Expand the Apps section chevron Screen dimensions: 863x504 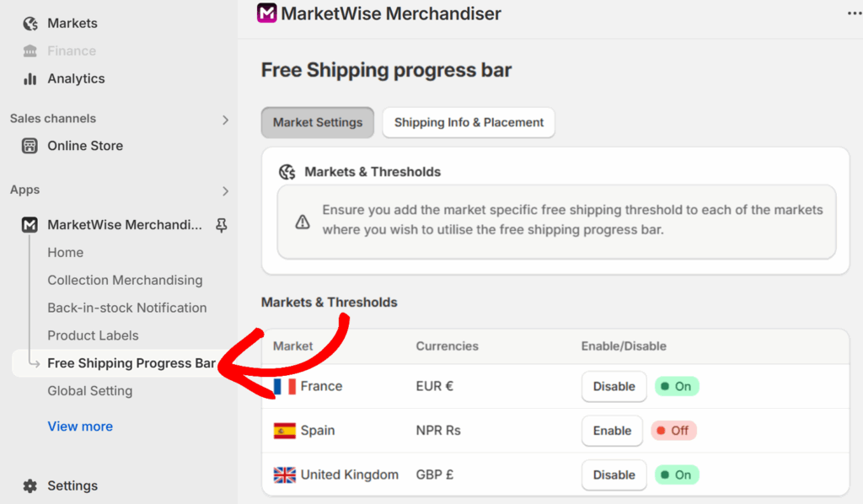225,190
